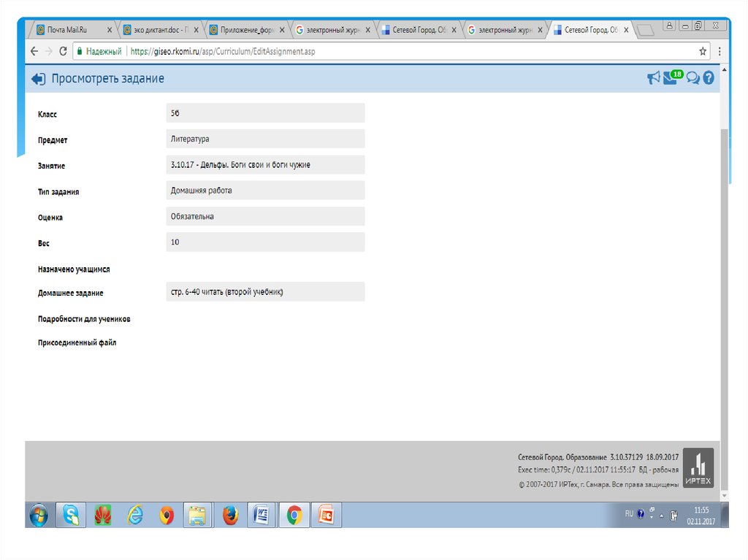This screenshot has height=560, width=748.
Task: Click the RU language indicator in the tray
Action: click(629, 514)
